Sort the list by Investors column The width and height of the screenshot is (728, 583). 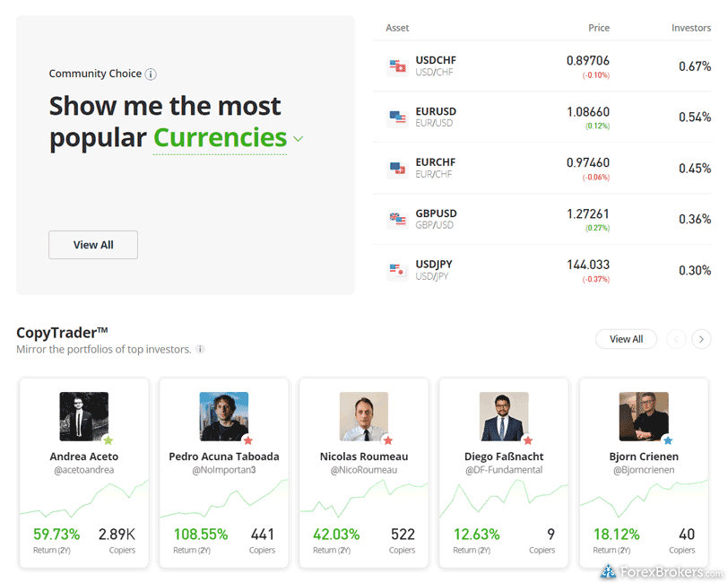point(690,28)
